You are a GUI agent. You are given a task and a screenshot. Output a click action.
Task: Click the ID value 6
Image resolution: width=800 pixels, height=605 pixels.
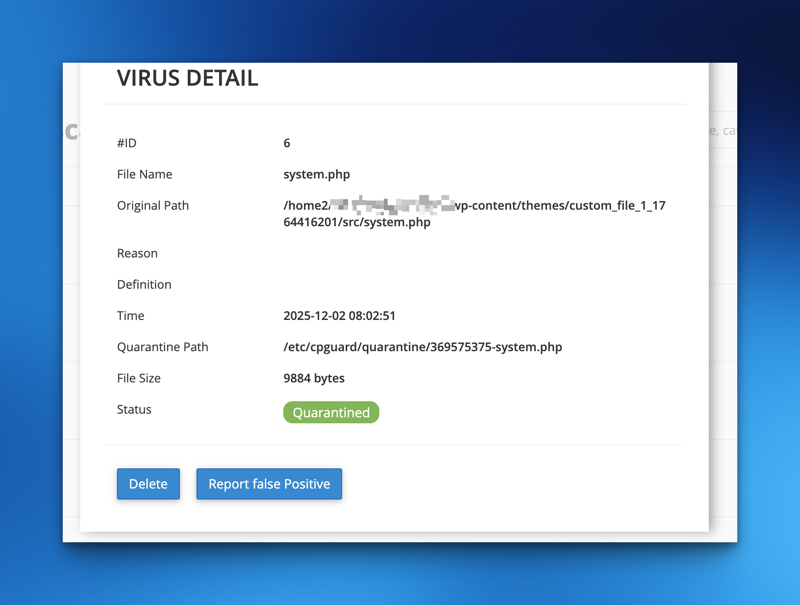pos(287,143)
